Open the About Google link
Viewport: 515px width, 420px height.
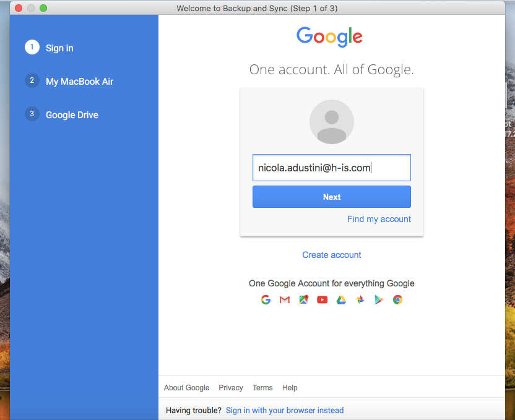tap(186, 388)
